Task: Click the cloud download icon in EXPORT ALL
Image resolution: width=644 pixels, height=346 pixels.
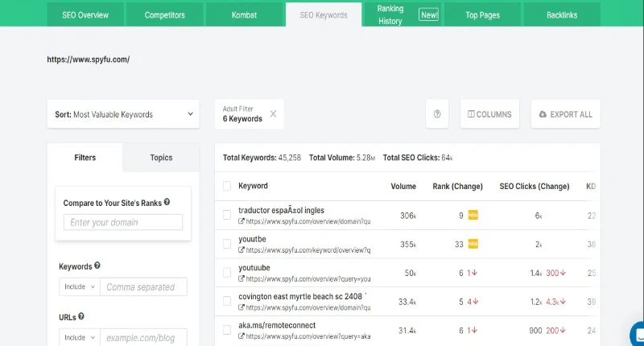Action: coord(543,114)
